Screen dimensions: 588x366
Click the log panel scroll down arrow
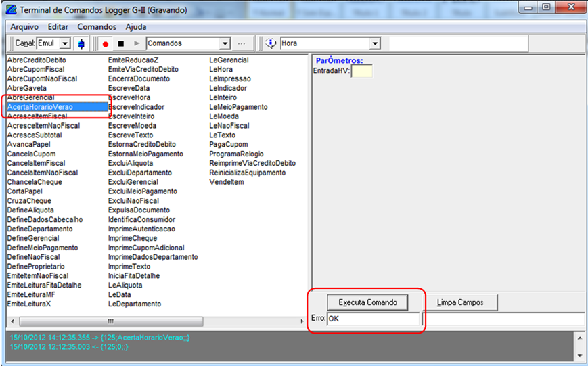click(x=578, y=354)
